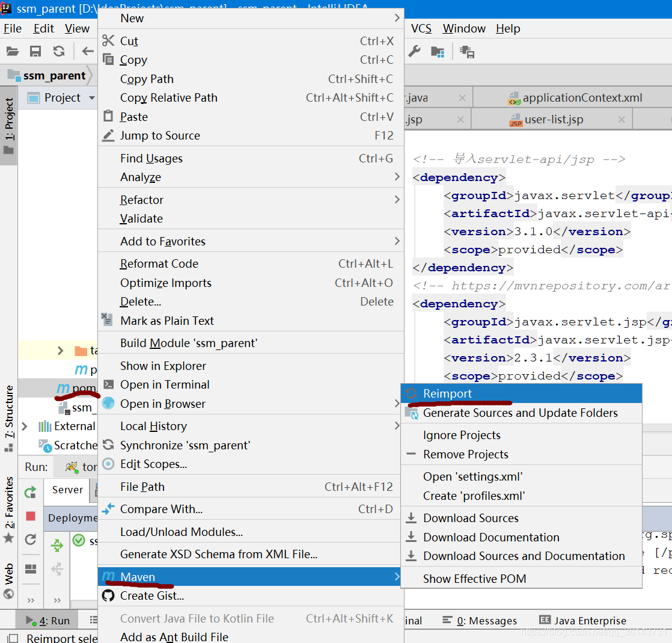
Task: Open Settings via the wrench icon
Action: 414,52
